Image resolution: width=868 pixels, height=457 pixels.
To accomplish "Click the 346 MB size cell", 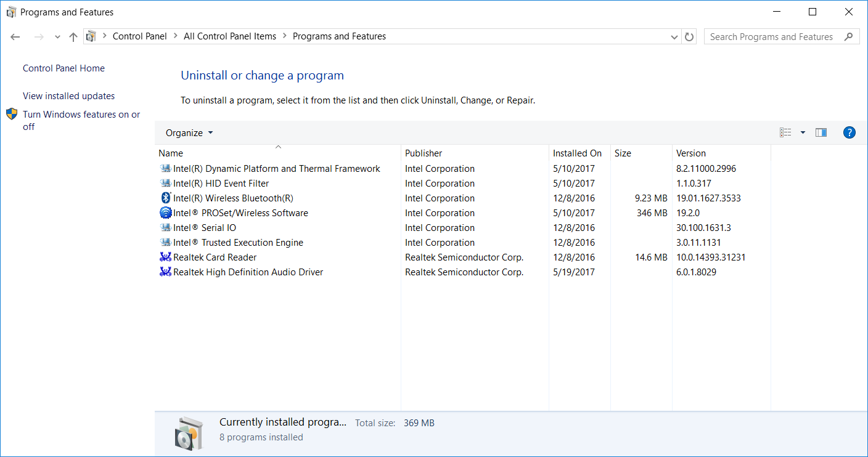I will point(652,213).
